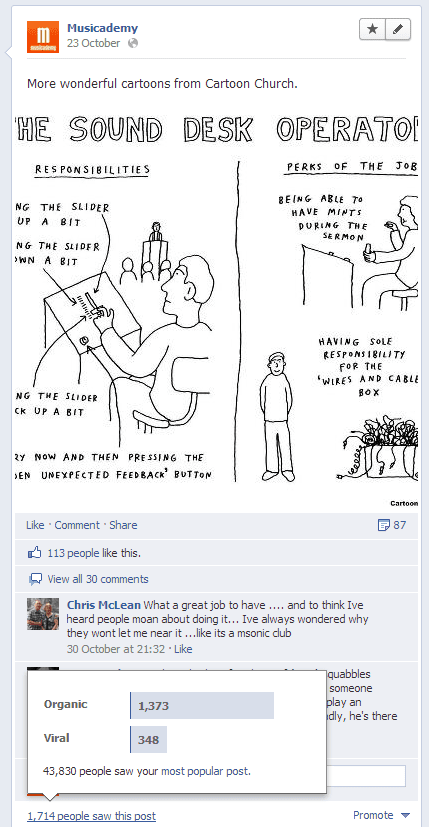Click the pencil edit icon
Viewport: 429px width, 827px height.
(x=398, y=29)
